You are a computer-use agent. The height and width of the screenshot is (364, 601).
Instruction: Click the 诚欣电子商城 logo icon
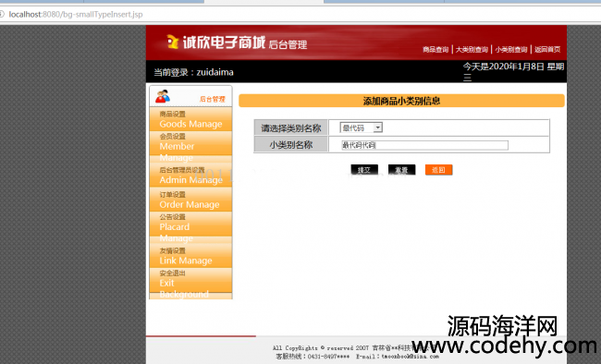(173, 42)
